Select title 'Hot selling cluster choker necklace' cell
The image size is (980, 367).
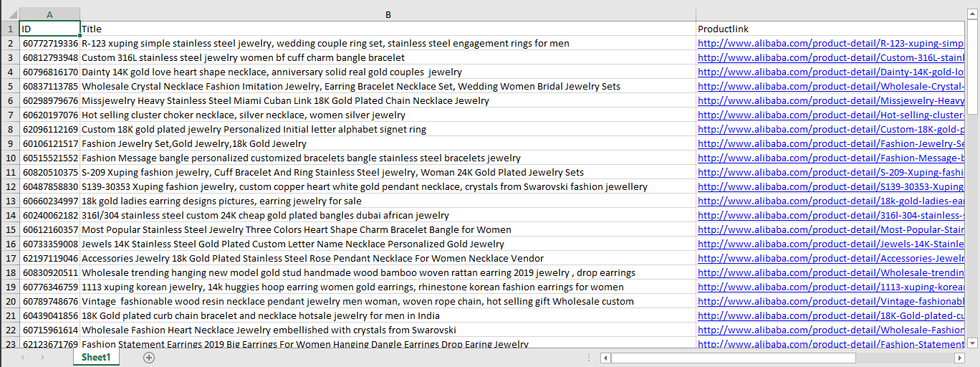tap(388, 115)
